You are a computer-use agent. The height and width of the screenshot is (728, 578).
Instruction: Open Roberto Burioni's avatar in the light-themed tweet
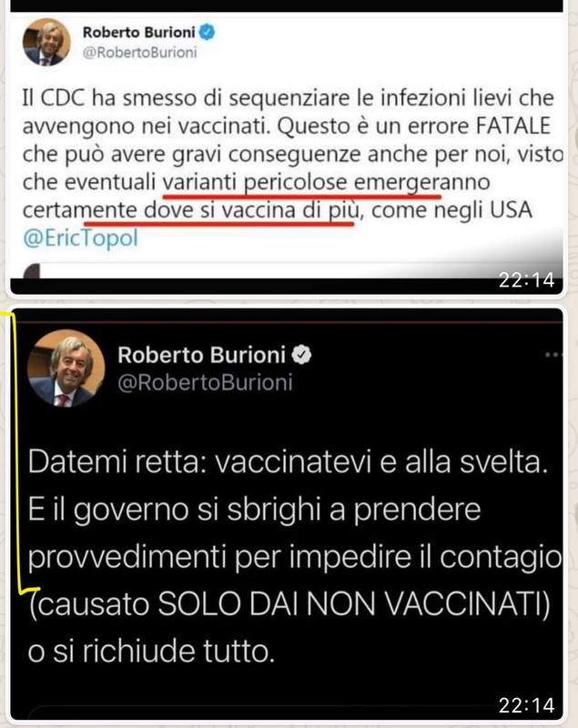(46, 42)
